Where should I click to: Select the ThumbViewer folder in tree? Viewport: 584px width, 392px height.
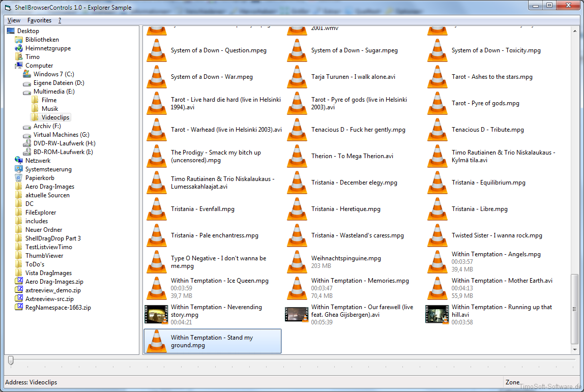(44, 256)
